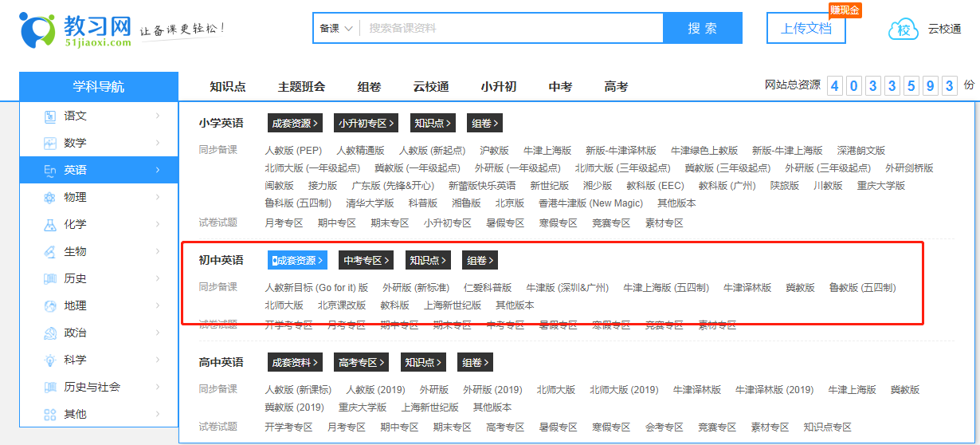Open 外研剑桥版 link

click(909, 167)
